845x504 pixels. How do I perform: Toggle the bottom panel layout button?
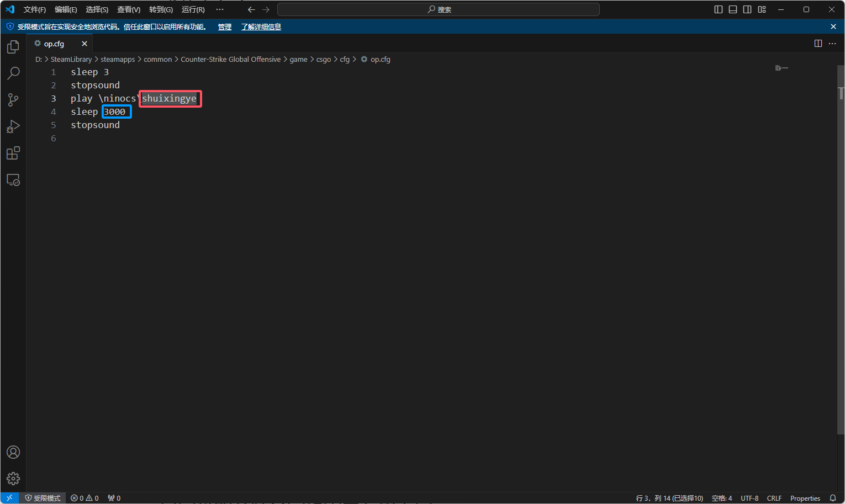(x=733, y=9)
